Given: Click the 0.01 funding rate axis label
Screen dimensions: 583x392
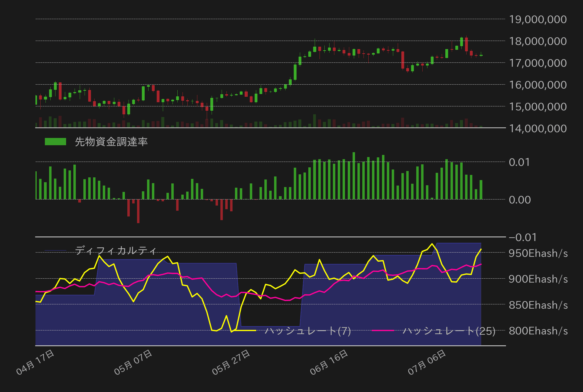Looking at the screenshot, I should pyautogui.click(x=519, y=162).
